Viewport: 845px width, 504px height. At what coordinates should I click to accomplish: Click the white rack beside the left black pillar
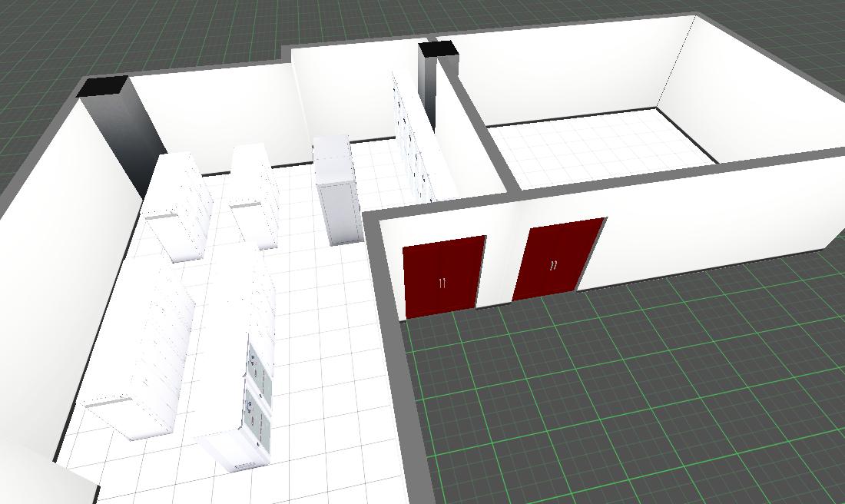(x=179, y=204)
